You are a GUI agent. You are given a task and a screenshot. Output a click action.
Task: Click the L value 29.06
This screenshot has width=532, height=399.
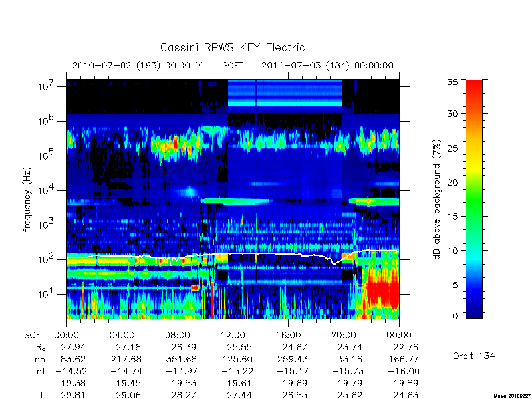pos(128,395)
